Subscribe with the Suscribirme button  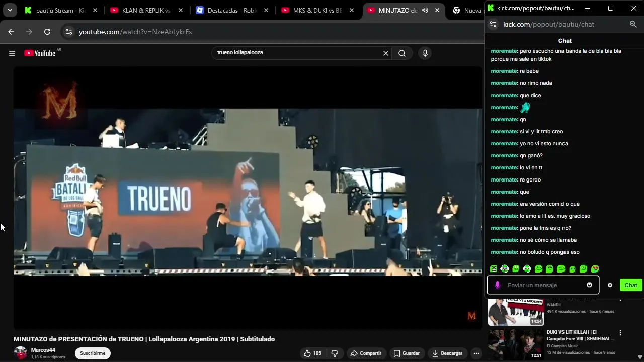pyautogui.click(x=93, y=353)
